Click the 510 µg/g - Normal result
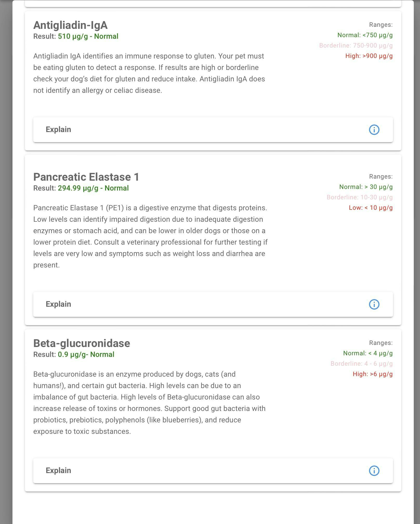Viewport: 420px width, 524px height. point(88,36)
